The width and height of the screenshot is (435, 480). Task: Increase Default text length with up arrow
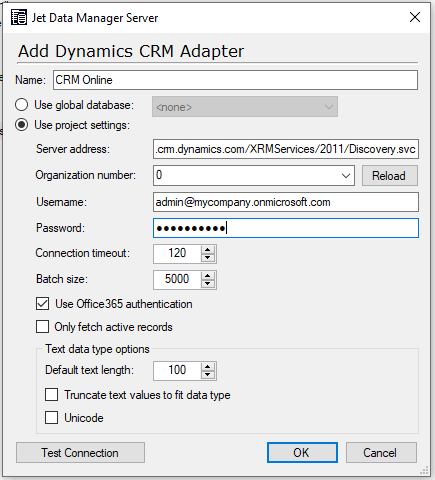point(208,367)
